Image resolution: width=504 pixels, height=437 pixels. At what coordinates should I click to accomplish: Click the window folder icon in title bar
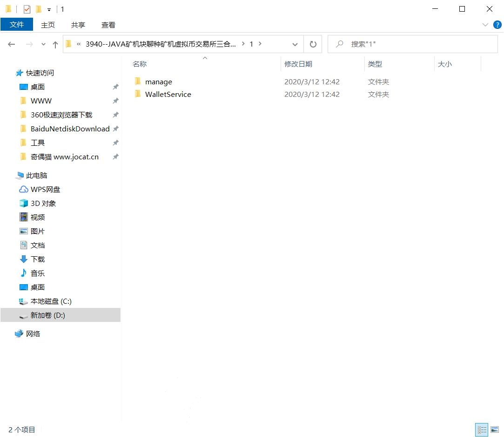[x=9, y=9]
